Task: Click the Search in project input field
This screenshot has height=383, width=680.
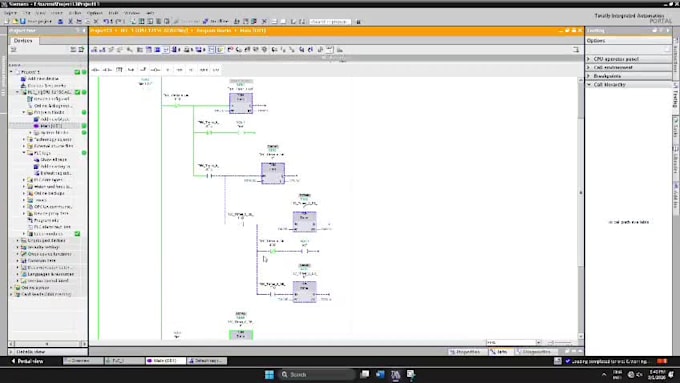Action: tap(330, 21)
